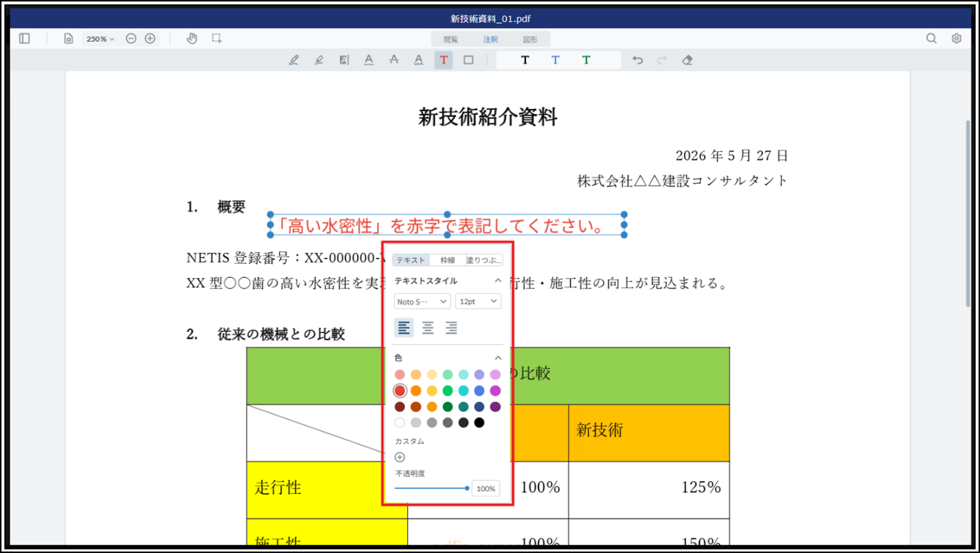This screenshot has width=980, height=553.
Task: Click the yellow 走行性 table cell
Action: tap(327, 489)
